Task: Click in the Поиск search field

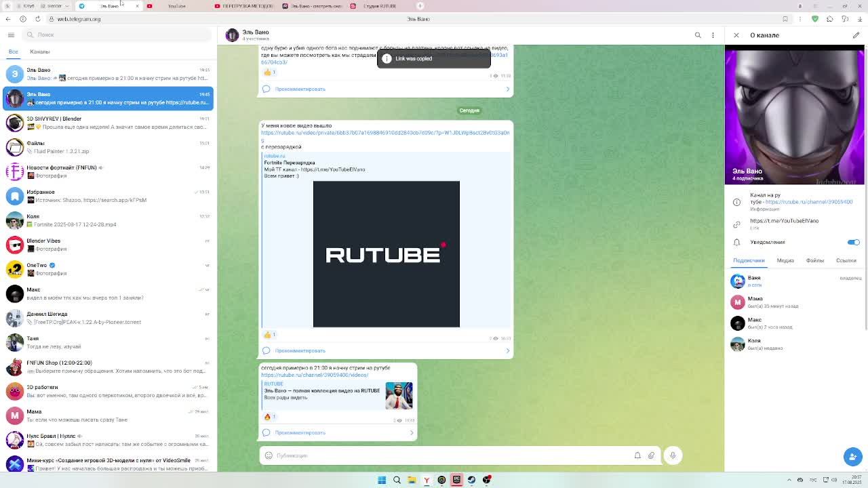Action: click(117, 35)
